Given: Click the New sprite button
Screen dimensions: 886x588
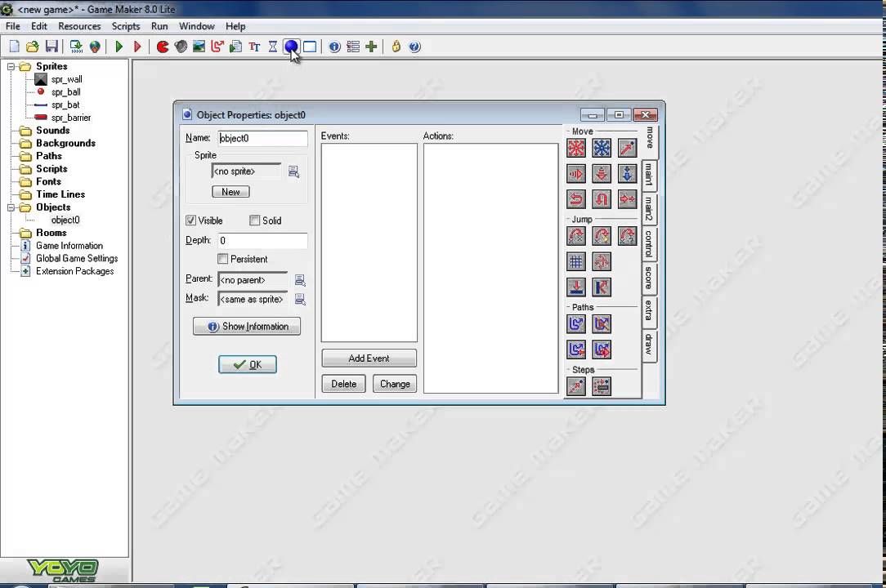Looking at the screenshot, I should click(230, 191).
